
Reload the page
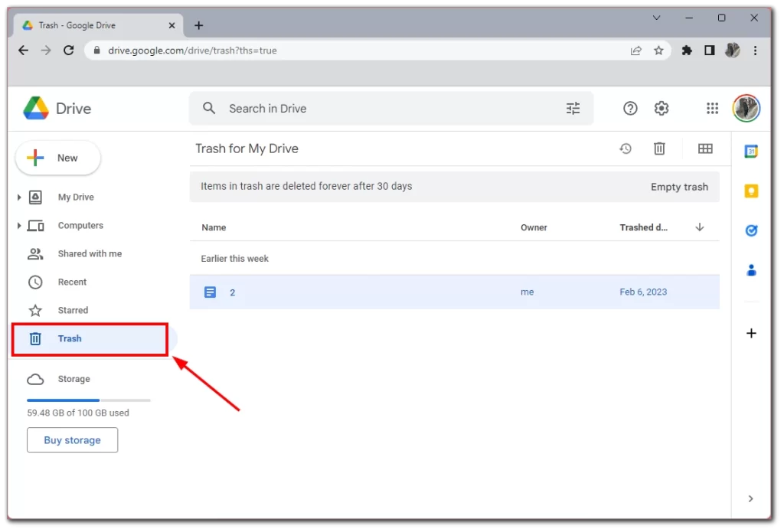click(68, 50)
